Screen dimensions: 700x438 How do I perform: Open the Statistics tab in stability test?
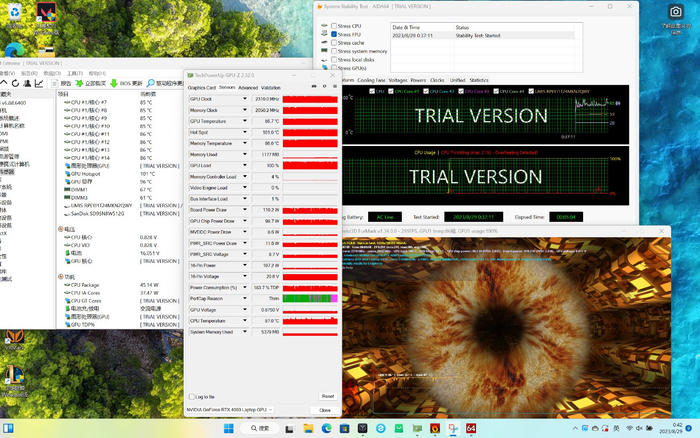coord(479,80)
